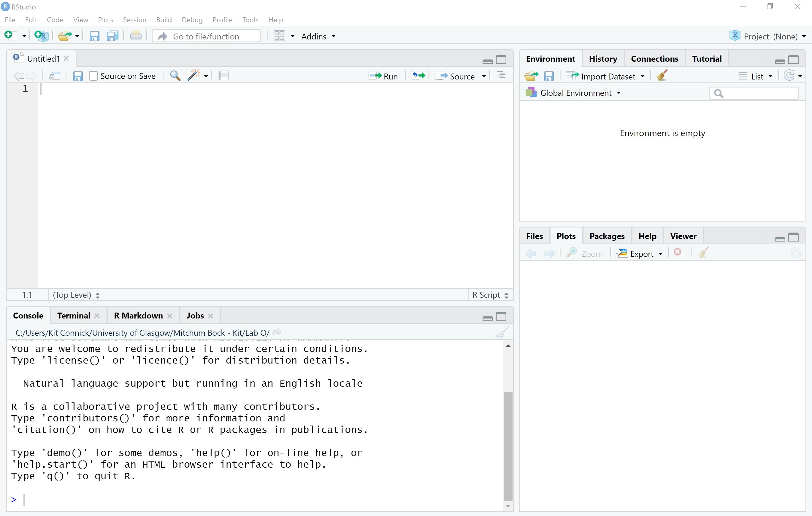
Task: Open find and replace in the editor
Action: [x=175, y=76]
